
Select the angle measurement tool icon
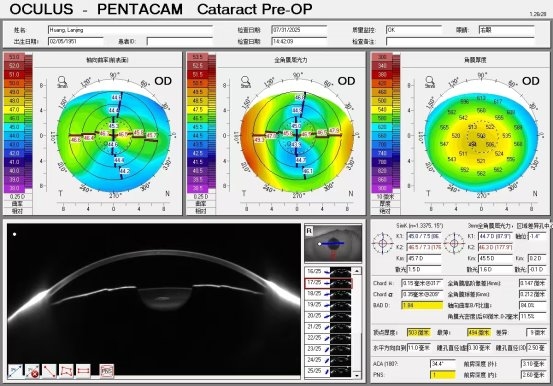pos(15,371)
